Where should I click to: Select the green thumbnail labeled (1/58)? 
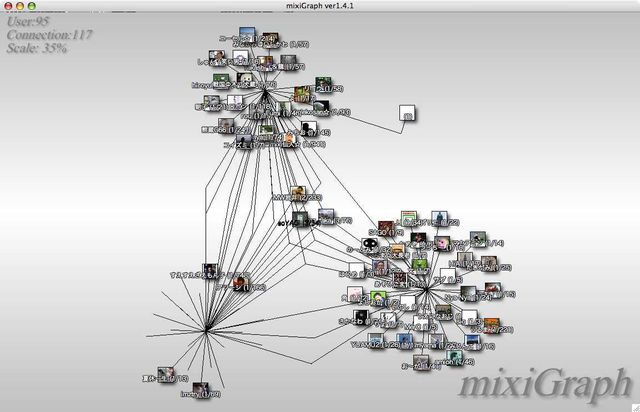[323, 84]
